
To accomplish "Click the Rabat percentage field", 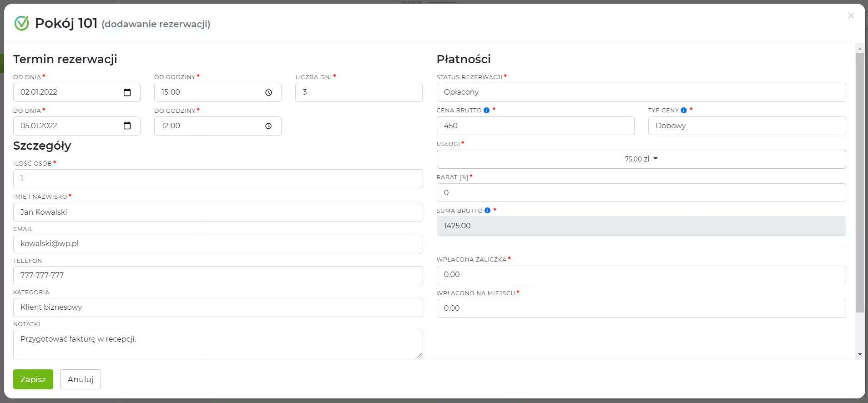I will pos(641,193).
